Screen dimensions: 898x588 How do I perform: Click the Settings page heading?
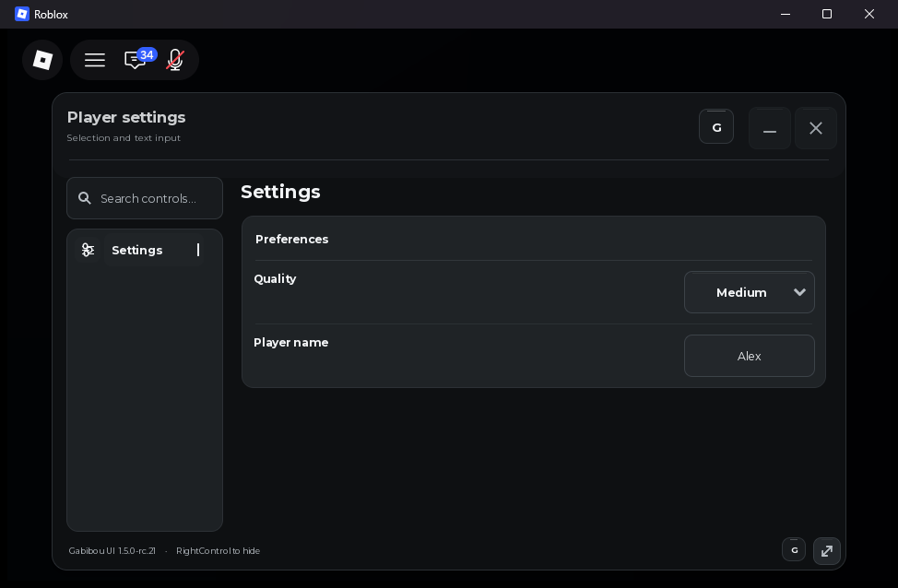tap(280, 192)
